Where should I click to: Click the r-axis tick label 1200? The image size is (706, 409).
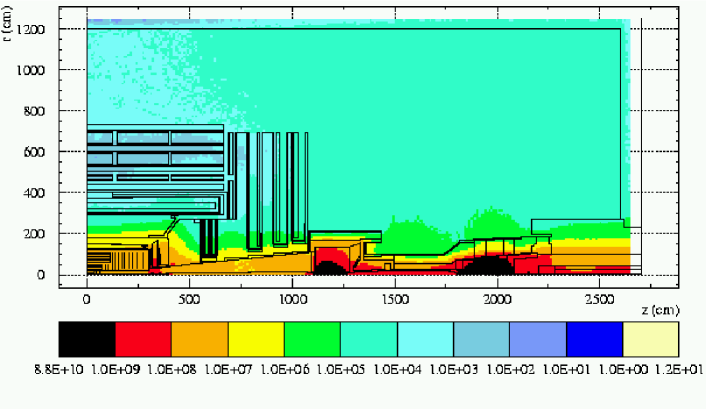[x=31, y=29]
